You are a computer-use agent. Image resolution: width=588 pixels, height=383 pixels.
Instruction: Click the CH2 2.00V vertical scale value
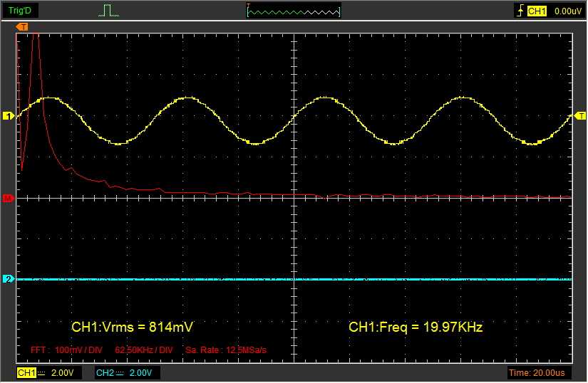coord(140,373)
